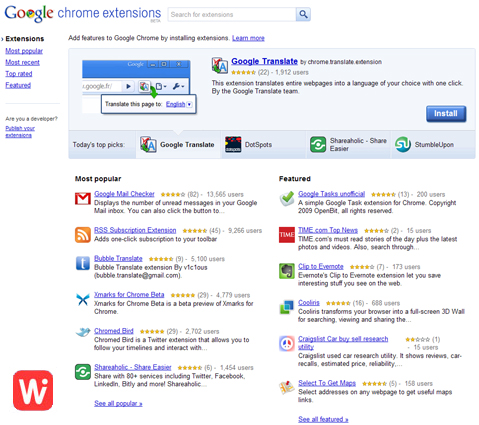Select the DotSpots top pick tab

pos(263,145)
